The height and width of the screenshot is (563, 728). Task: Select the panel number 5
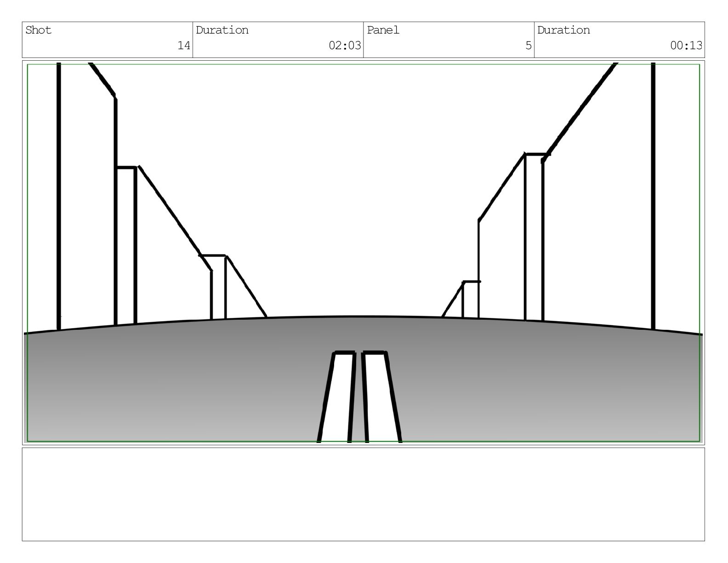(x=529, y=46)
